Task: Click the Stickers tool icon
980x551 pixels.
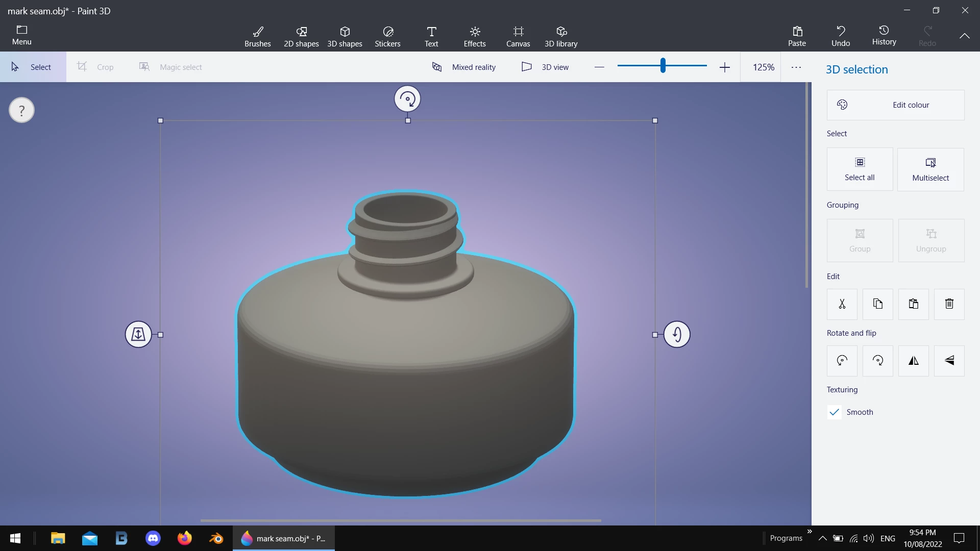Action: click(x=387, y=36)
